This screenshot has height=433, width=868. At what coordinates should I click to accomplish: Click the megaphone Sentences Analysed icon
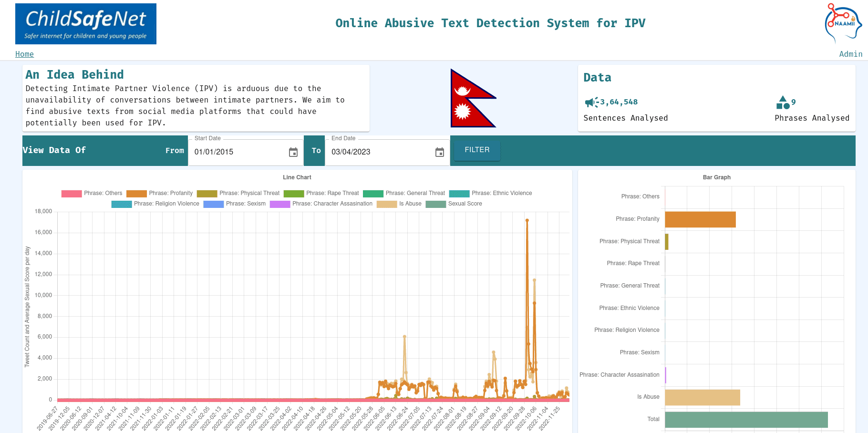[x=591, y=103]
